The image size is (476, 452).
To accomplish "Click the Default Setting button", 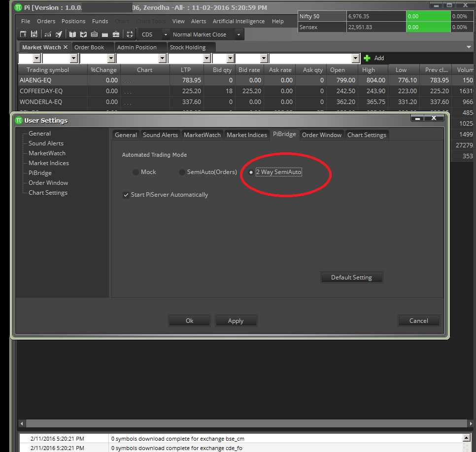I will pyautogui.click(x=351, y=278).
